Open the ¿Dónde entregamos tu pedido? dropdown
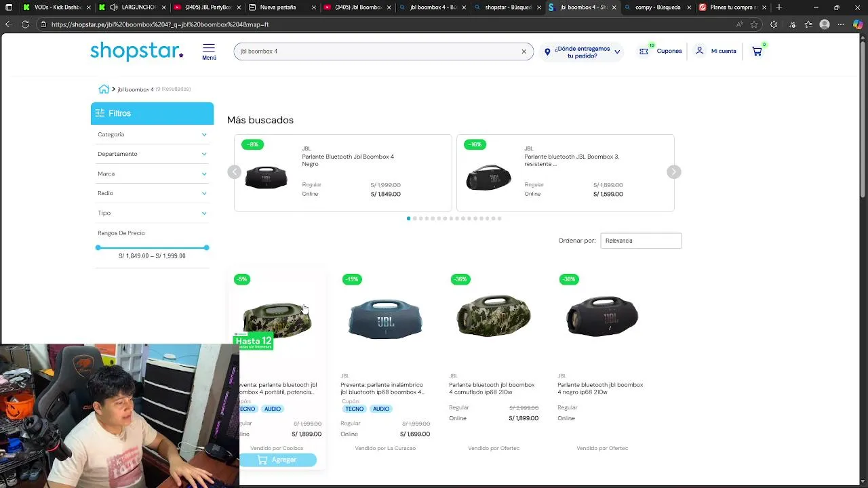 tap(583, 52)
